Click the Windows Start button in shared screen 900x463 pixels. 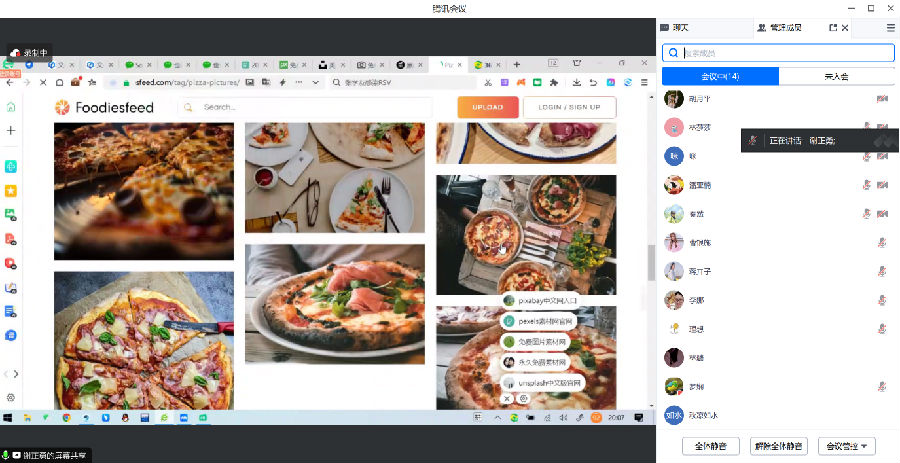tap(8, 417)
